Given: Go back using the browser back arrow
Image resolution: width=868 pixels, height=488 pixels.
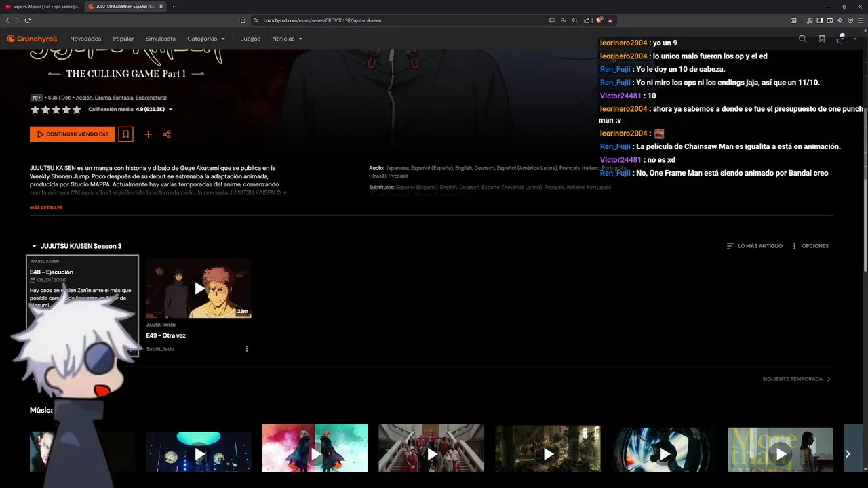Looking at the screenshot, I should (x=7, y=20).
